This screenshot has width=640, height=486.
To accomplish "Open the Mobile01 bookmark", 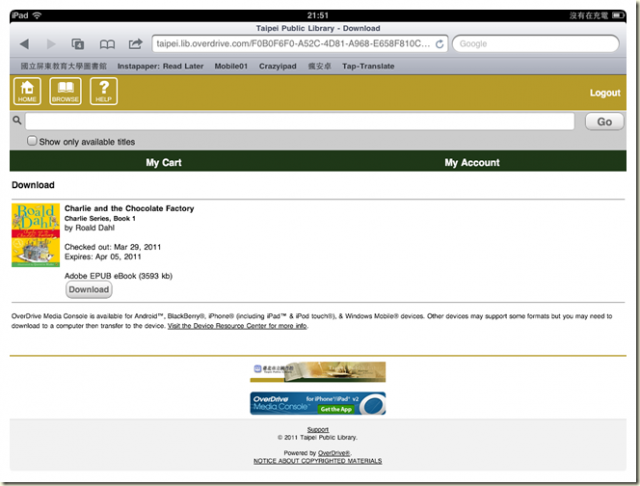I will click(x=231, y=66).
